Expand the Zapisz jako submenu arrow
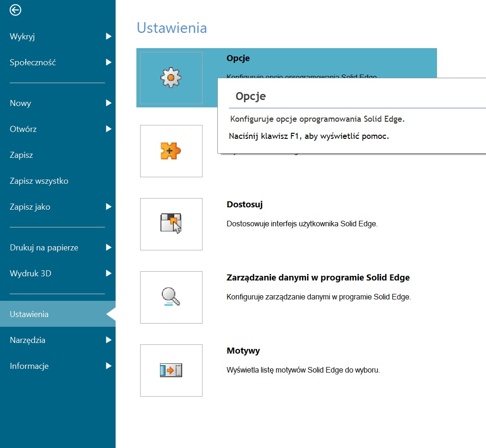This screenshot has width=486, height=448. (x=108, y=207)
